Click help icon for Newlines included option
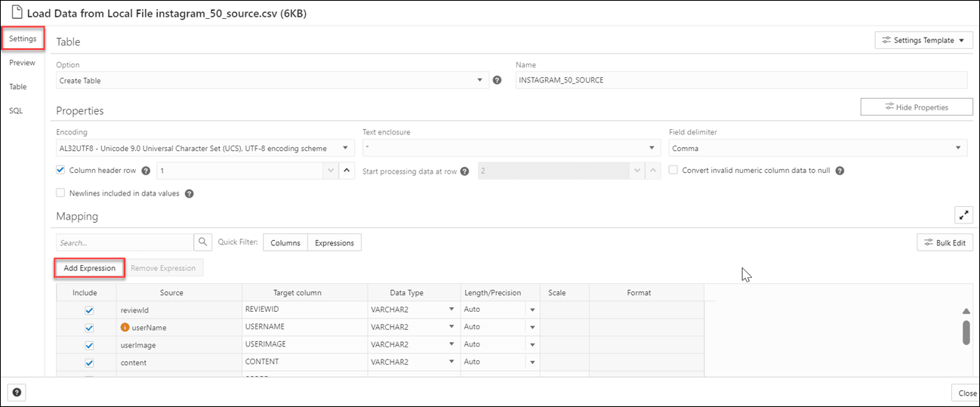The width and height of the screenshot is (980, 407). (x=190, y=193)
